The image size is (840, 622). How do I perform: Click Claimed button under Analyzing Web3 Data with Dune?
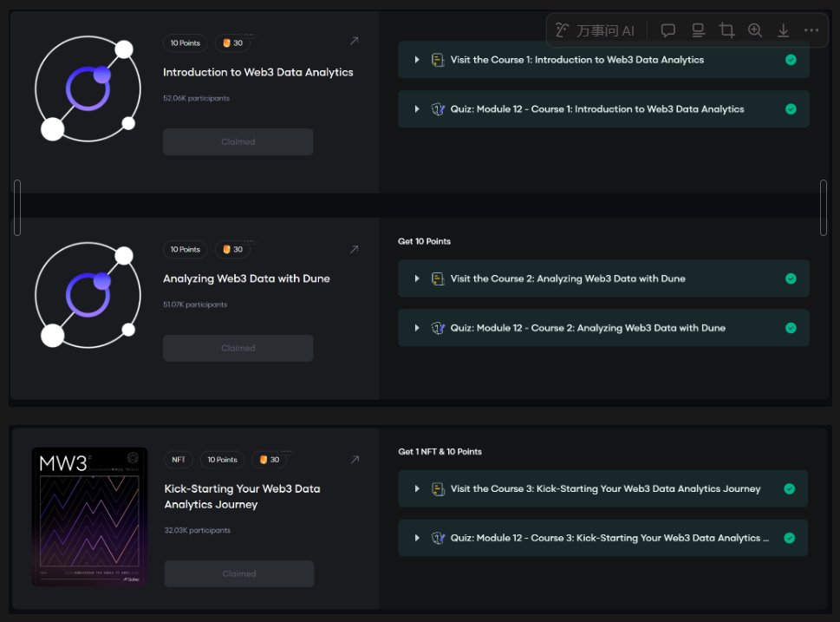(238, 348)
